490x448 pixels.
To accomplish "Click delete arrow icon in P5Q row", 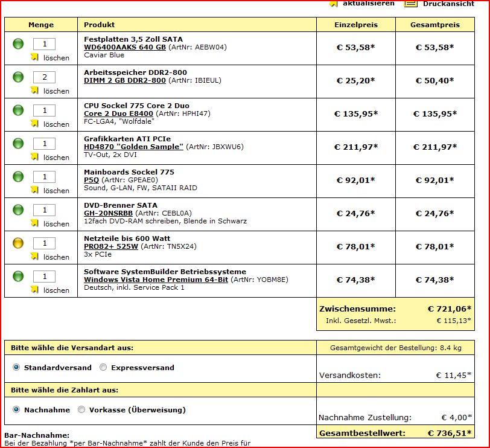I will 34,190.
